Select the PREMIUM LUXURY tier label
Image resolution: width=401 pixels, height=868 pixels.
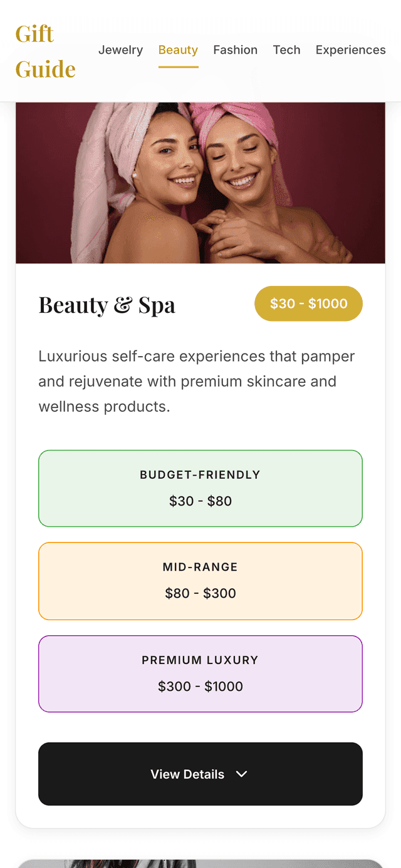(x=200, y=660)
